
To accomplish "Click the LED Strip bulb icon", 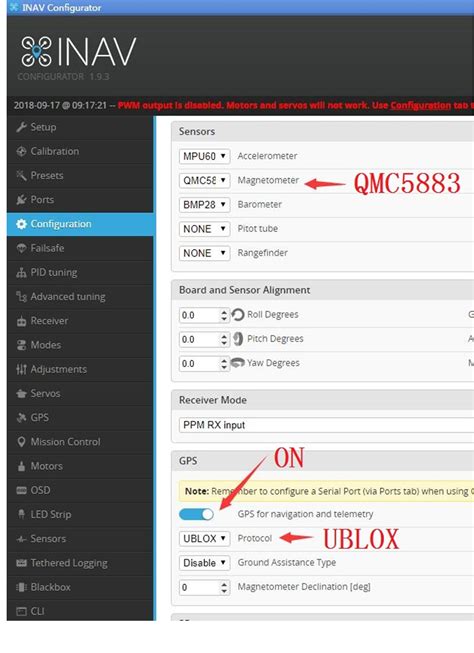I will point(21,514).
